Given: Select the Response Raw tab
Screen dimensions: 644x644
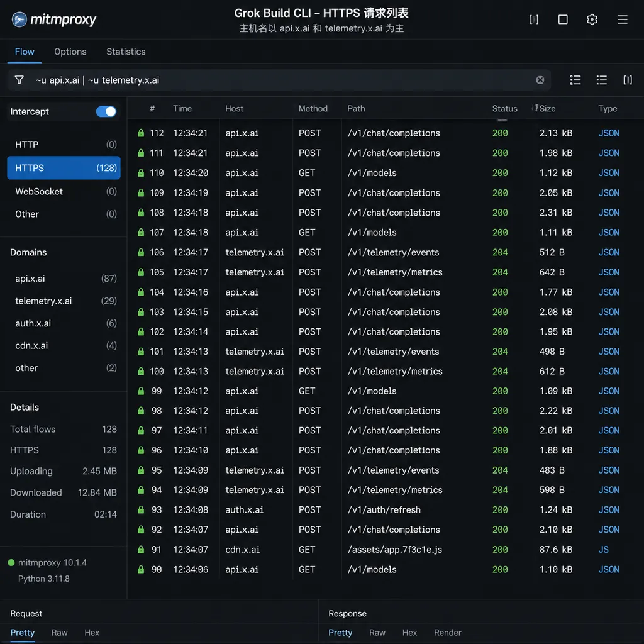Looking at the screenshot, I should [x=377, y=633].
